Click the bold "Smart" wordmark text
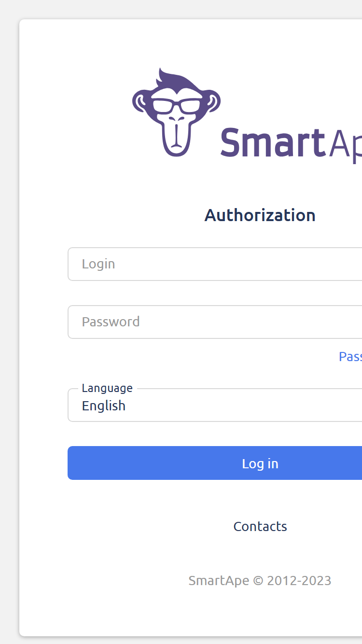The image size is (362, 644). pos(272,143)
